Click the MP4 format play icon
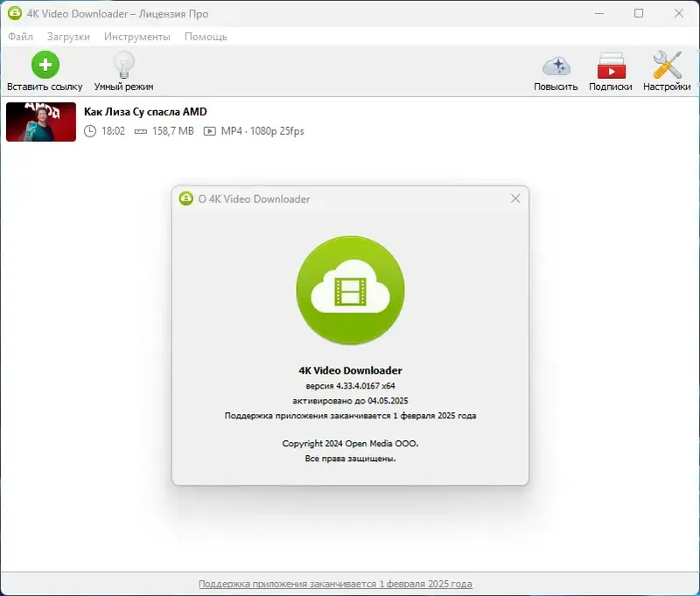Image resolution: width=700 pixels, height=596 pixels. coord(209,130)
